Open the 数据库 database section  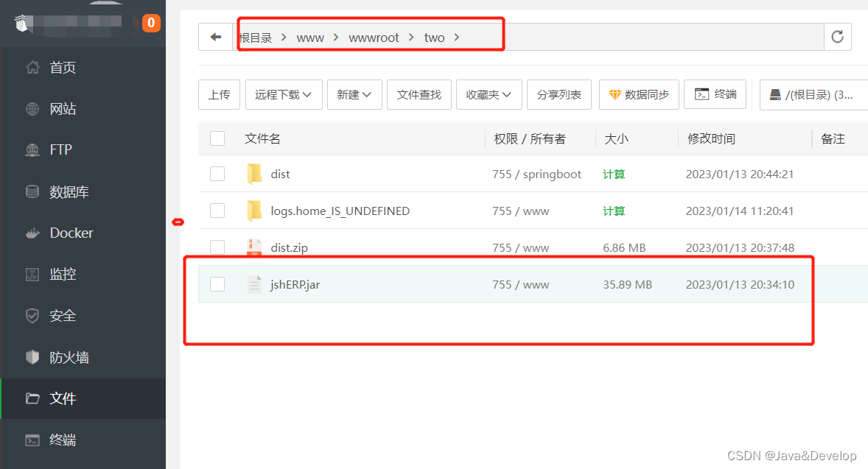tap(69, 192)
